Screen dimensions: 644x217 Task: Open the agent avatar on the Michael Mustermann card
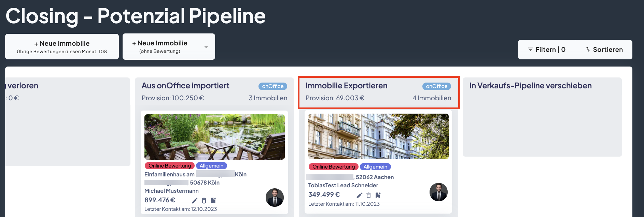(x=275, y=198)
